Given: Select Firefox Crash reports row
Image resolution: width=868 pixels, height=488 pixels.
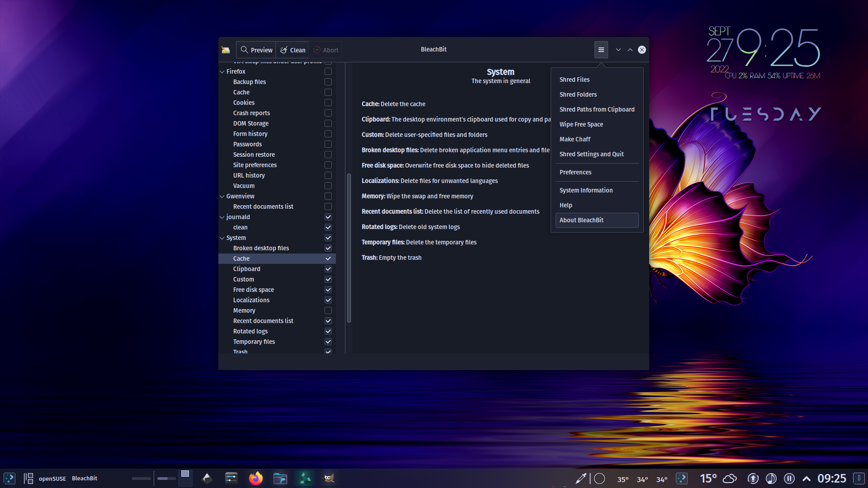Looking at the screenshot, I should (x=277, y=113).
